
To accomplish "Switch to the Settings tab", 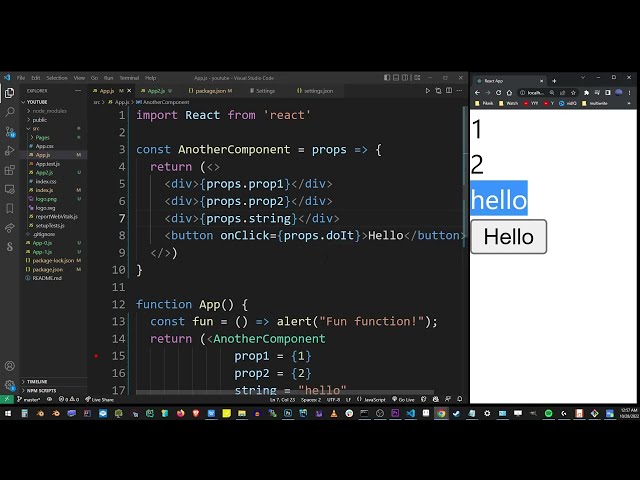I will tap(265, 91).
